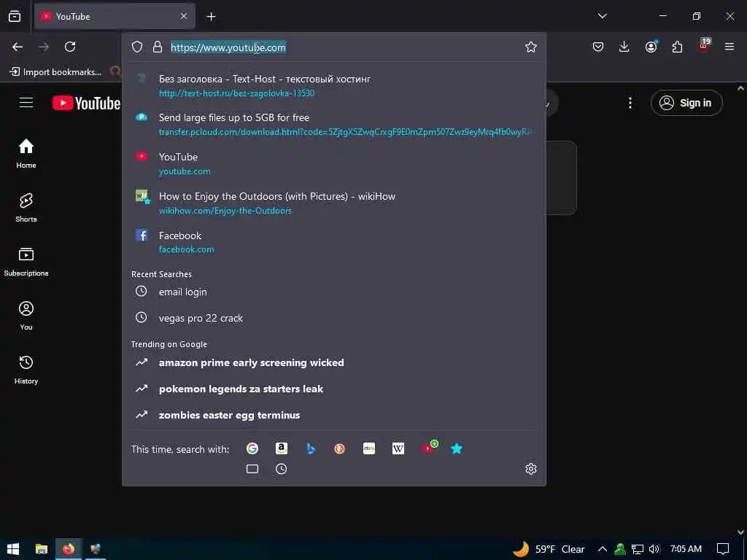
Task: Open You section in YouTube sidebar
Action: [26, 315]
